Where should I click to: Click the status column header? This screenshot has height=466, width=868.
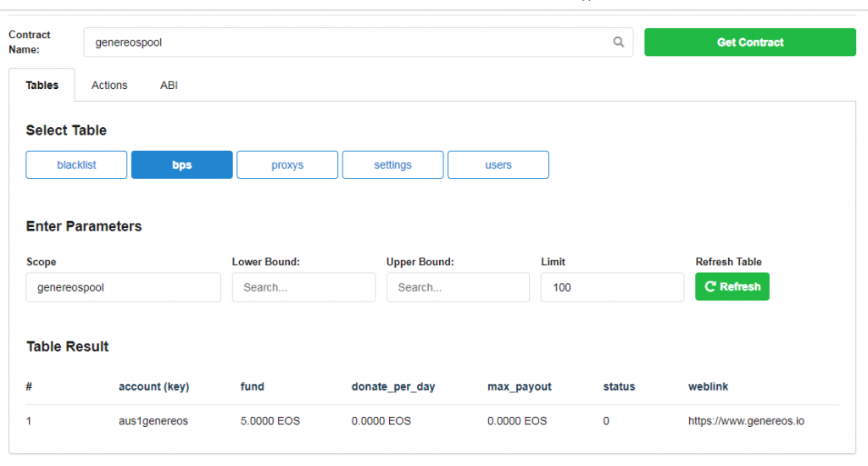pos(619,387)
